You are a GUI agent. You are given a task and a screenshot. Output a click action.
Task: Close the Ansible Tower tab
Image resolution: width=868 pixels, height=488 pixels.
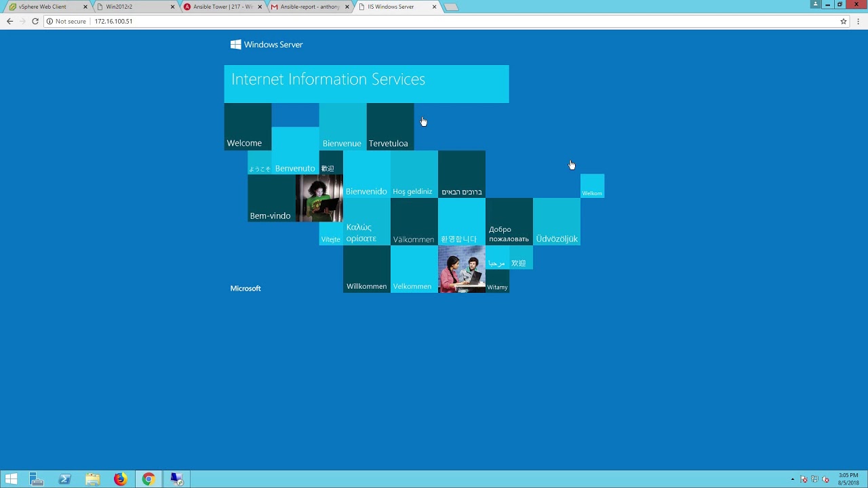[260, 7]
